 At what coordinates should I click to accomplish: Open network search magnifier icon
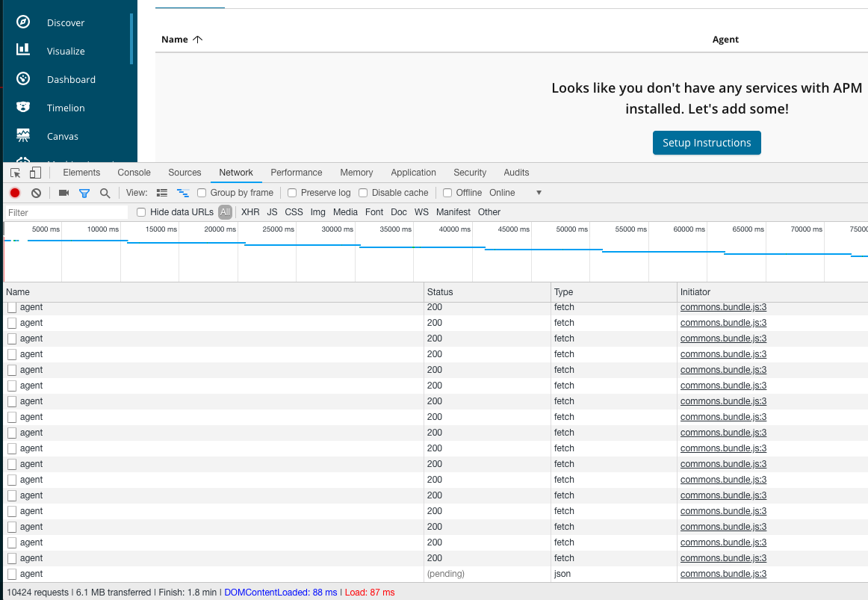pos(105,194)
